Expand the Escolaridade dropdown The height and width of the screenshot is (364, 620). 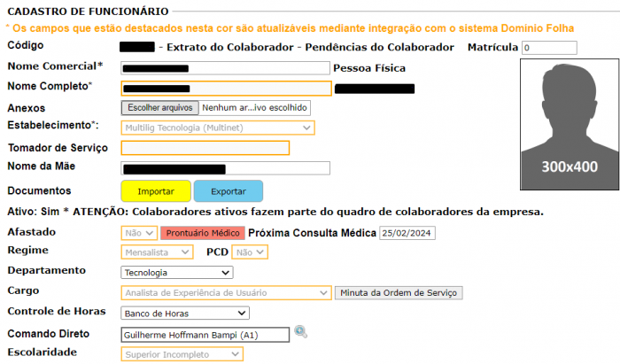181,354
